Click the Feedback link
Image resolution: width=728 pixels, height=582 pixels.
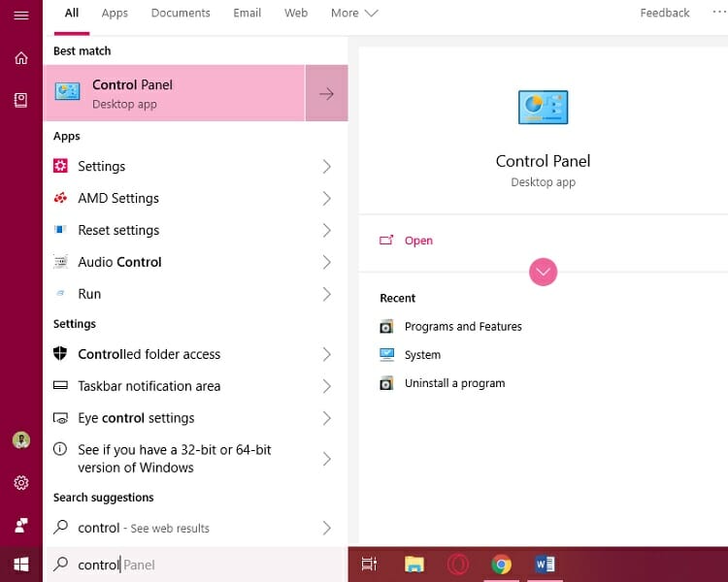coord(664,13)
